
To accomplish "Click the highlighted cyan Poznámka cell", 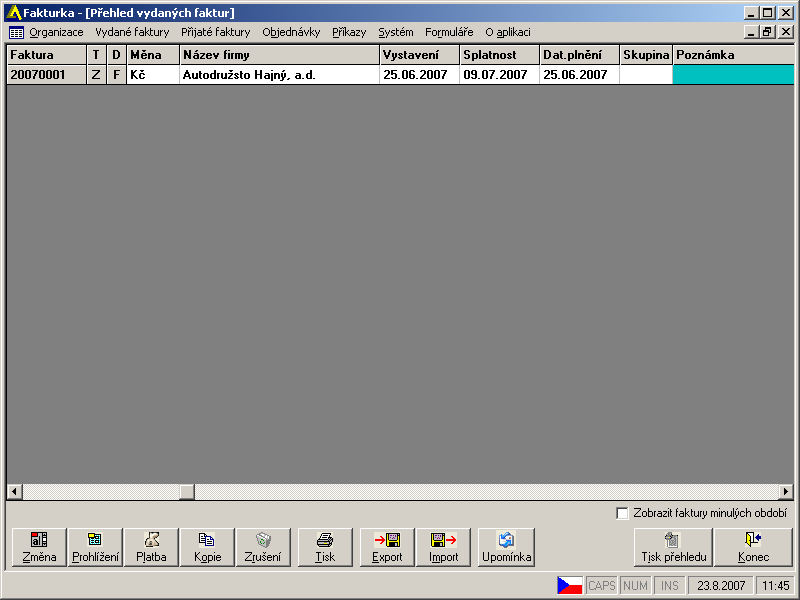I will point(734,75).
